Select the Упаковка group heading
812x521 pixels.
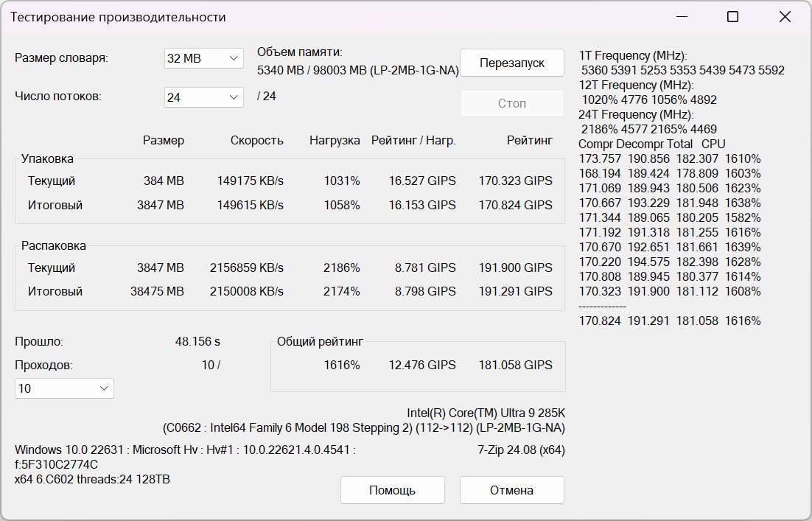click(x=47, y=158)
